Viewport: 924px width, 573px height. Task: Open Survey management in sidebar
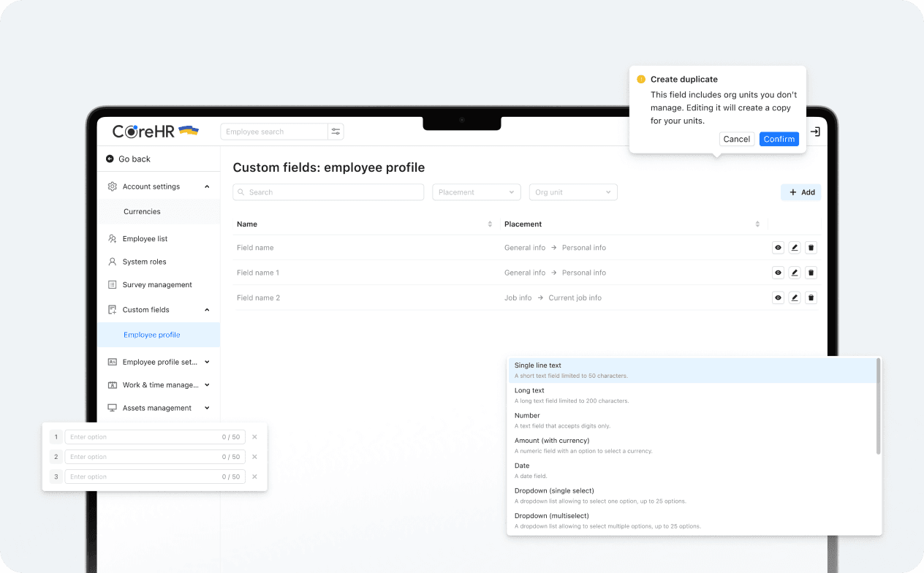157,284
